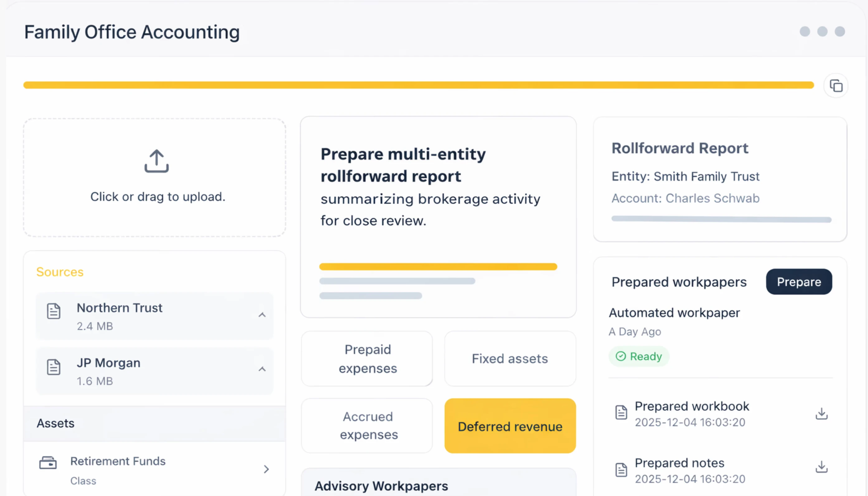
Task: Select the Accrued expenses button
Action: pos(367,426)
